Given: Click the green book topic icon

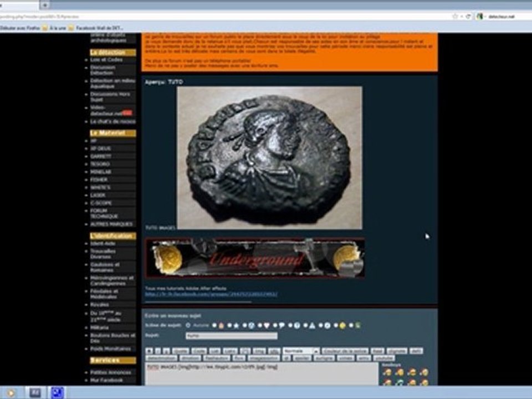Looking at the screenshot, I should pos(357,325).
